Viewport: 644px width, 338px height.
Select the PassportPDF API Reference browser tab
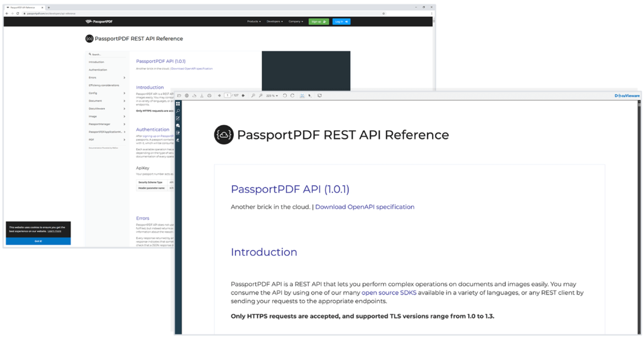pos(25,8)
